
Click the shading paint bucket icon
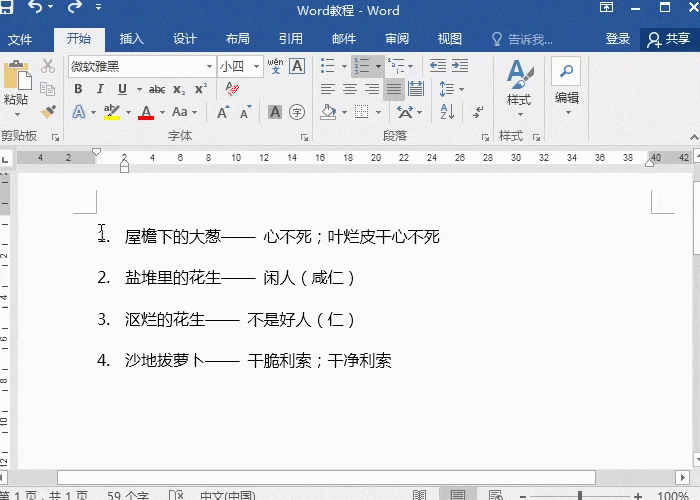coord(329,112)
